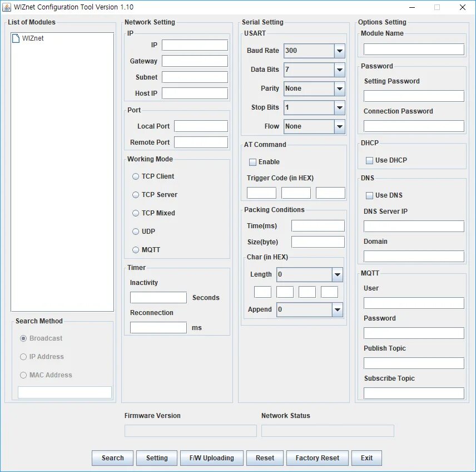The height and width of the screenshot is (472, 476).
Task: Click the Network Status field
Action: 328,431
